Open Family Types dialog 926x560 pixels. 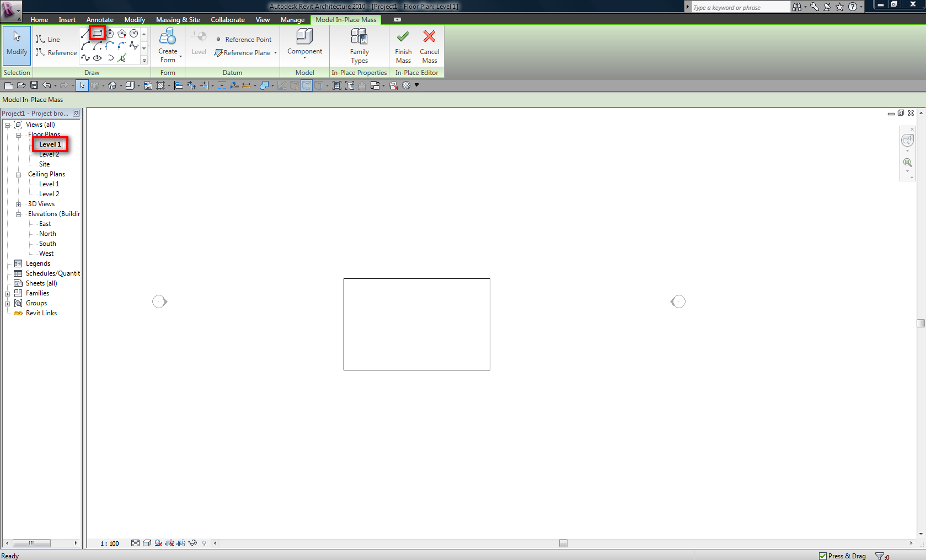pos(359,46)
